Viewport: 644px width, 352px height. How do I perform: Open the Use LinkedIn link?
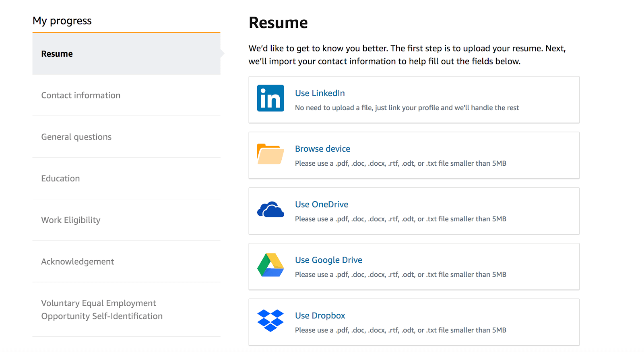click(x=320, y=93)
